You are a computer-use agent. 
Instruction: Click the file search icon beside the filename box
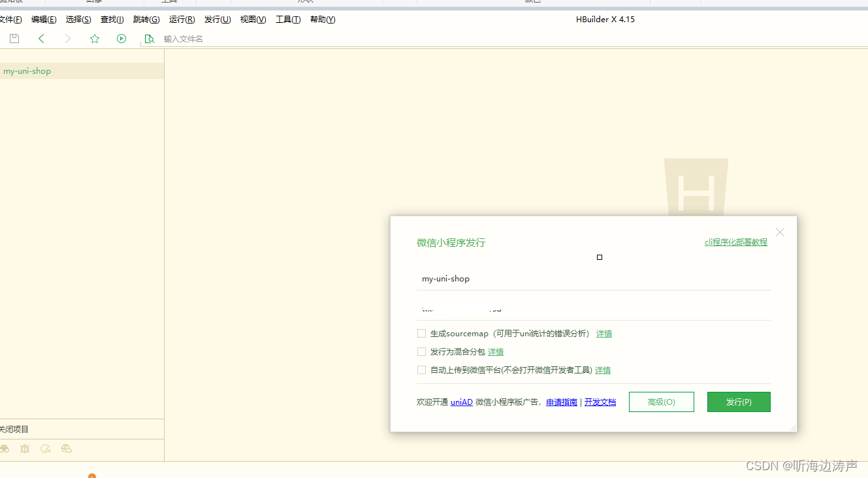click(150, 39)
